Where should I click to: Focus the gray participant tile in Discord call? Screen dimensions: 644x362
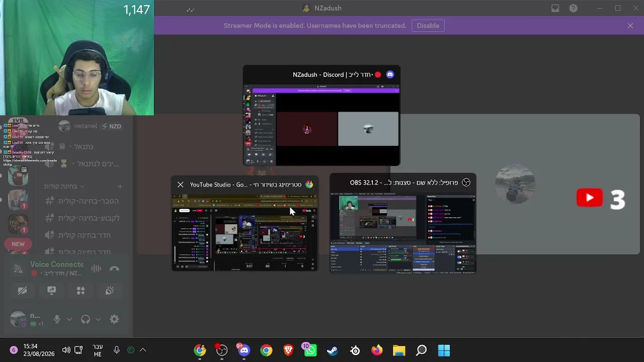515,184
